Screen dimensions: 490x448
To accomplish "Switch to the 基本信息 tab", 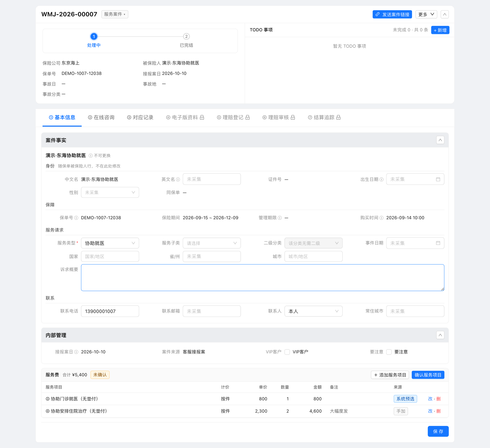I will [x=62, y=118].
